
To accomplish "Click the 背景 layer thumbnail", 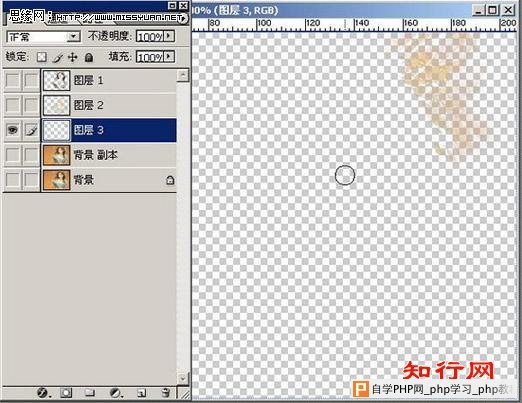I will 57,180.
